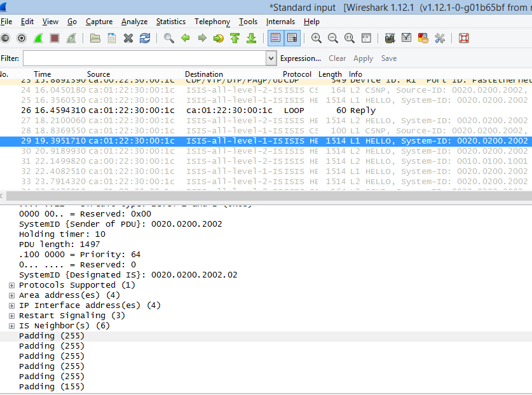Expand the Area address(es) node

click(x=11, y=295)
